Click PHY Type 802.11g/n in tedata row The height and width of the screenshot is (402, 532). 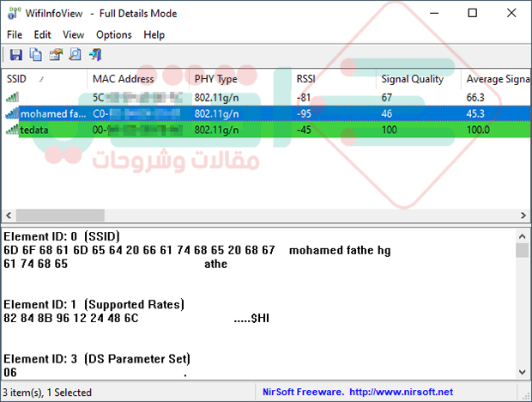(x=216, y=130)
